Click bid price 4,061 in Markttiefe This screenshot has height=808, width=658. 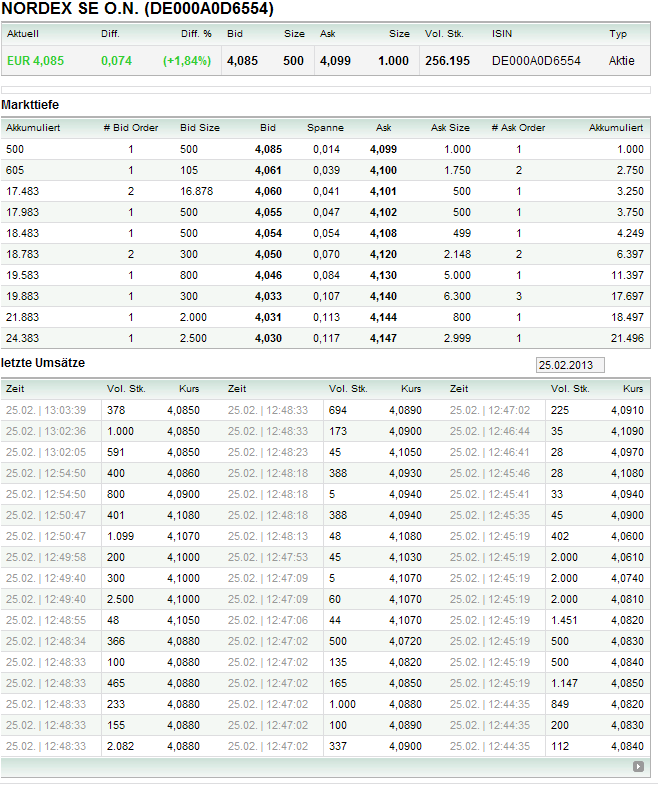(x=268, y=170)
